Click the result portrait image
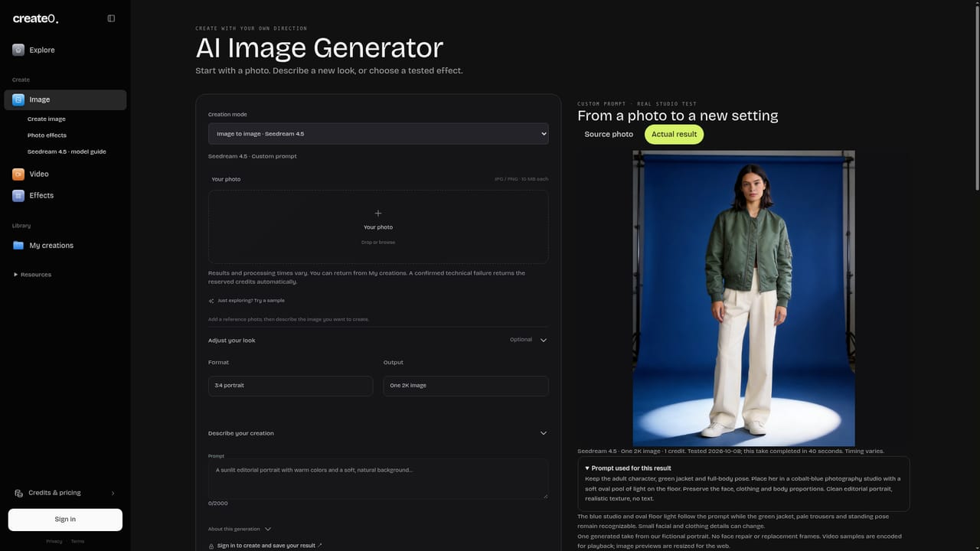This screenshot has width=980, height=551. tap(743, 298)
